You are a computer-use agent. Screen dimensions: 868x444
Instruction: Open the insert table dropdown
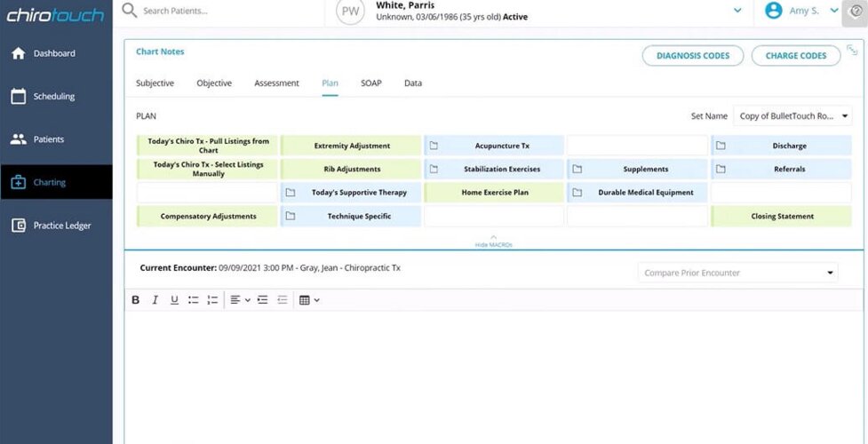click(x=309, y=300)
